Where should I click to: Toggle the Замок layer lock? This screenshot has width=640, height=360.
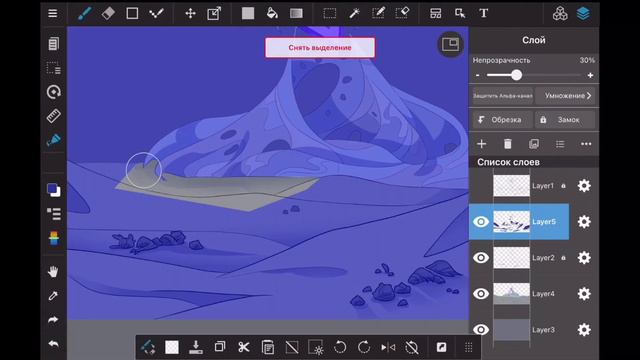coord(565,120)
